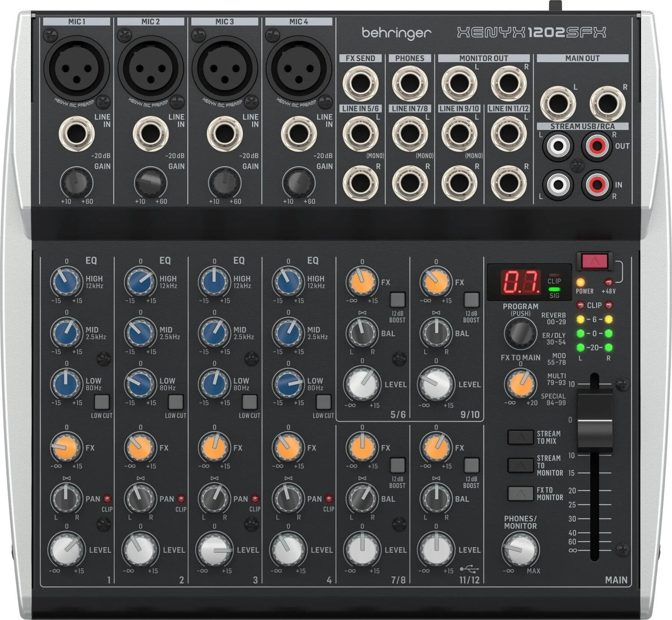
Task: Click the channel 11/12 LEVEL knob
Action: tap(436, 550)
